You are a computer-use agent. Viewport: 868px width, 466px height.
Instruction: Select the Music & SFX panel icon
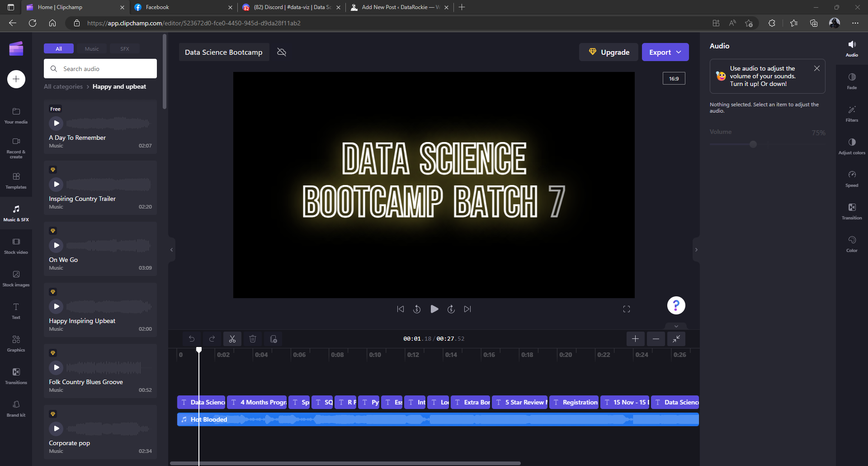point(16,213)
